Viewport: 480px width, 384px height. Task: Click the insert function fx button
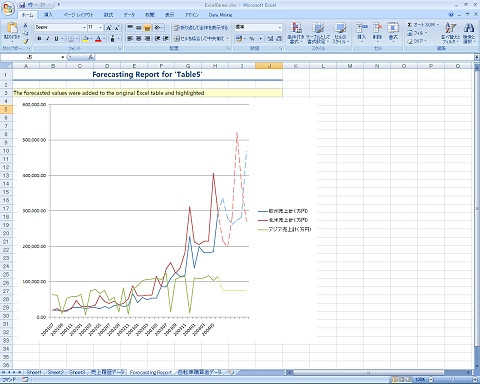(x=91, y=57)
